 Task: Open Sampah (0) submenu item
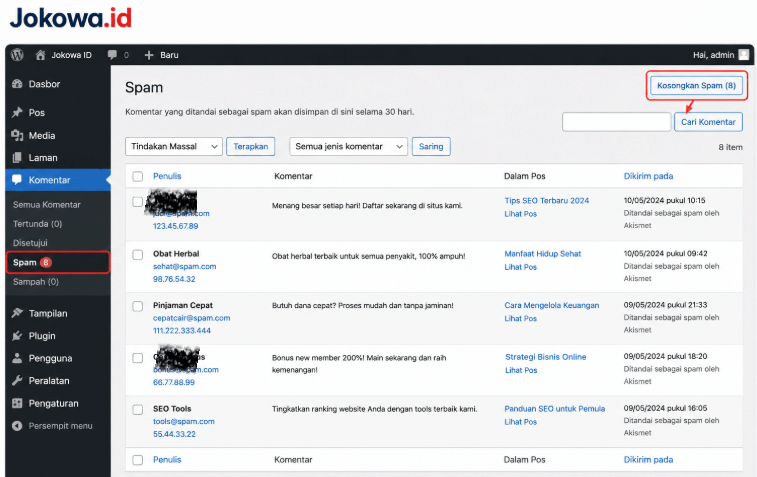pos(36,281)
